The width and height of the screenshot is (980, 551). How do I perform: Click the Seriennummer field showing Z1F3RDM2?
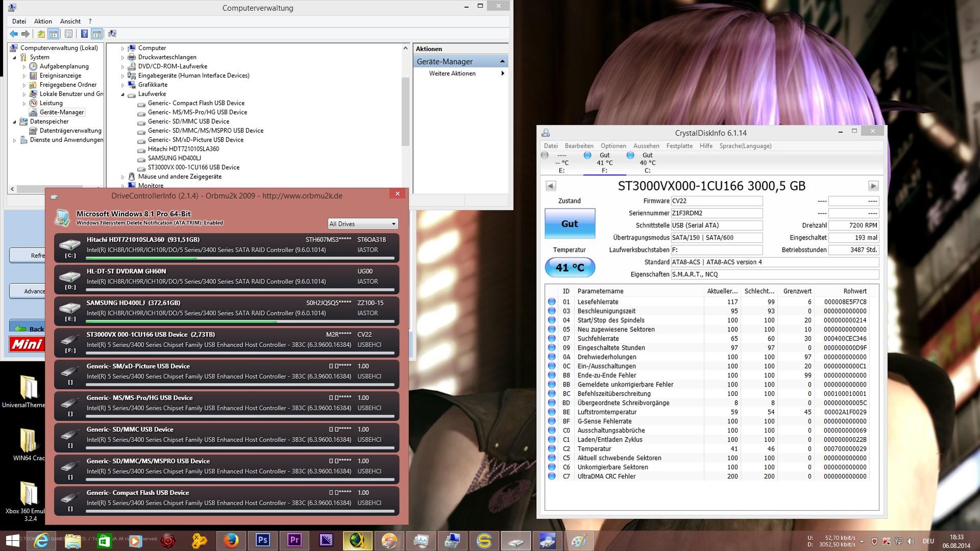716,213
